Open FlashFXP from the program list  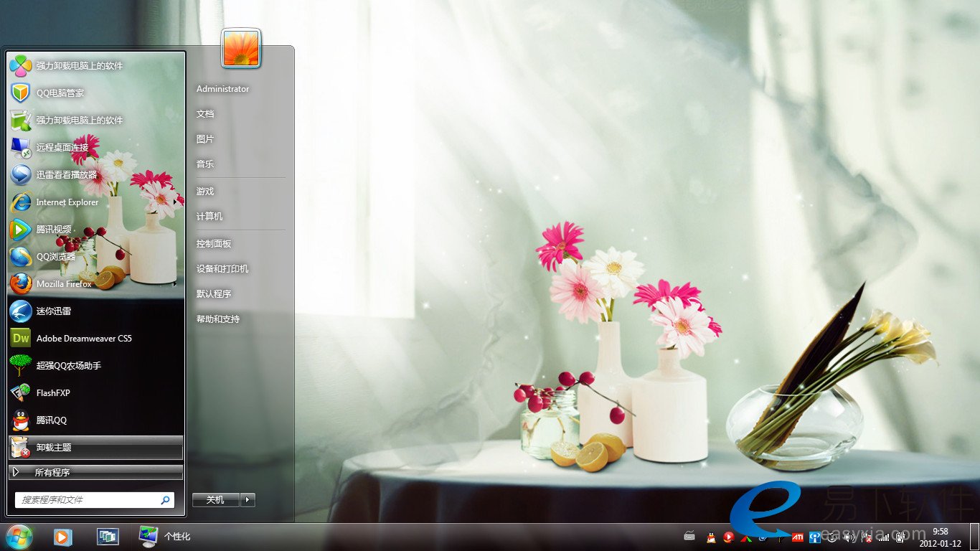point(96,393)
